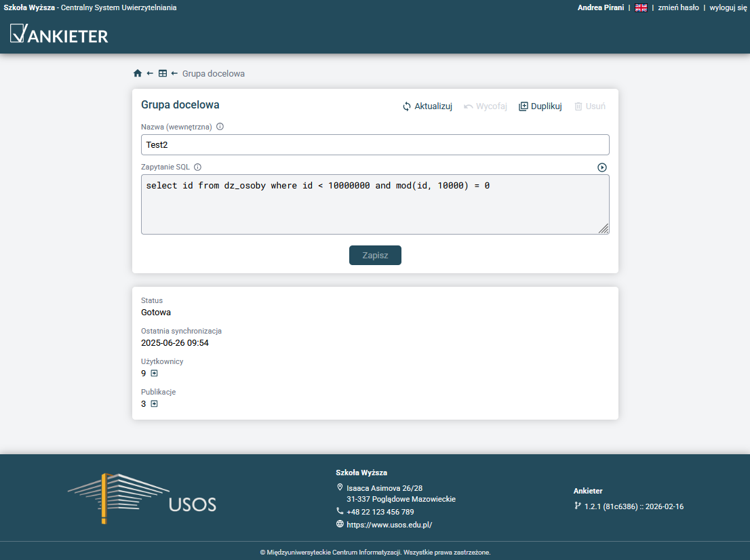Click the SQL textarea resize handle

click(604, 229)
